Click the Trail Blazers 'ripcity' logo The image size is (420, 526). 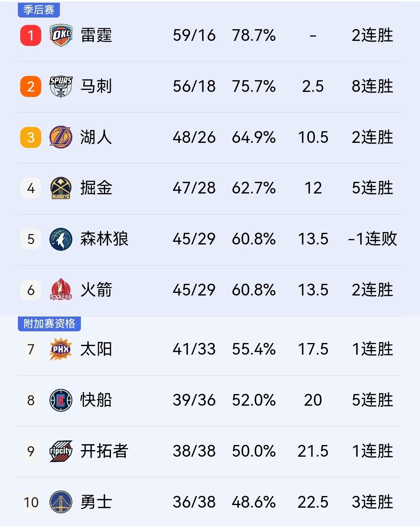tap(60, 451)
